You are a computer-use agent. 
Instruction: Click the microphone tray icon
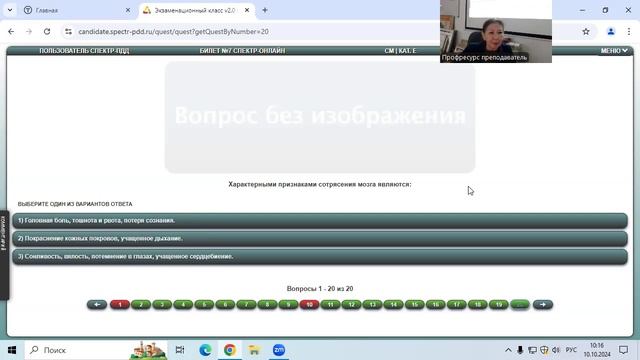point(520,350)
